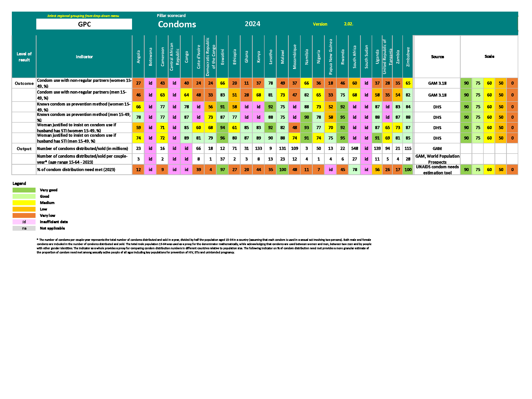Select the Good legend color swatch
The width and height of the screenshot is (532, 399).
coord(24,196)
